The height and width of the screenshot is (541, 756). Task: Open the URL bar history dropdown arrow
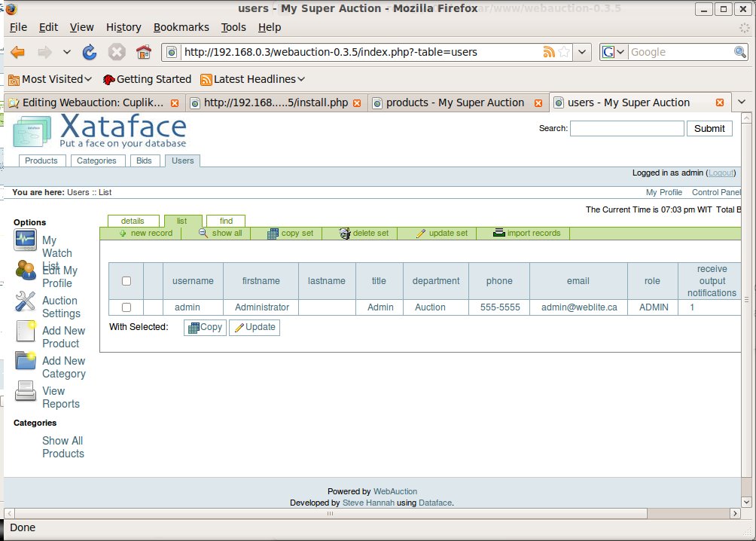[583, 52]
